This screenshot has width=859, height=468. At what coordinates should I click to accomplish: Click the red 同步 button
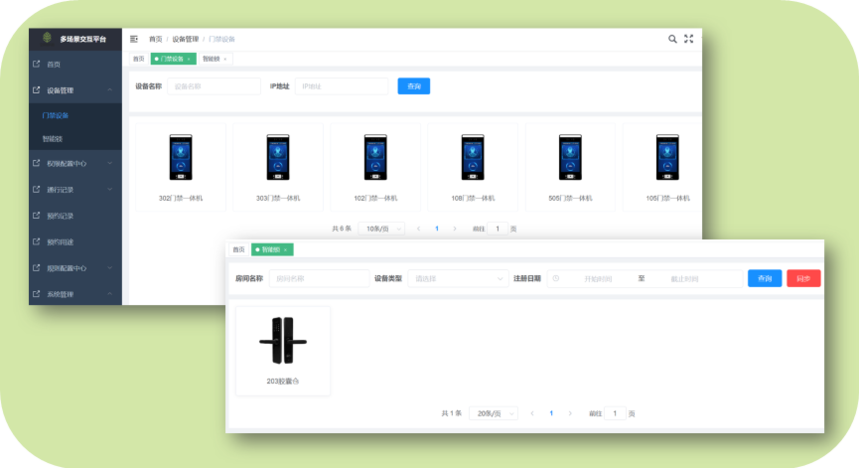tap(803, 278)
